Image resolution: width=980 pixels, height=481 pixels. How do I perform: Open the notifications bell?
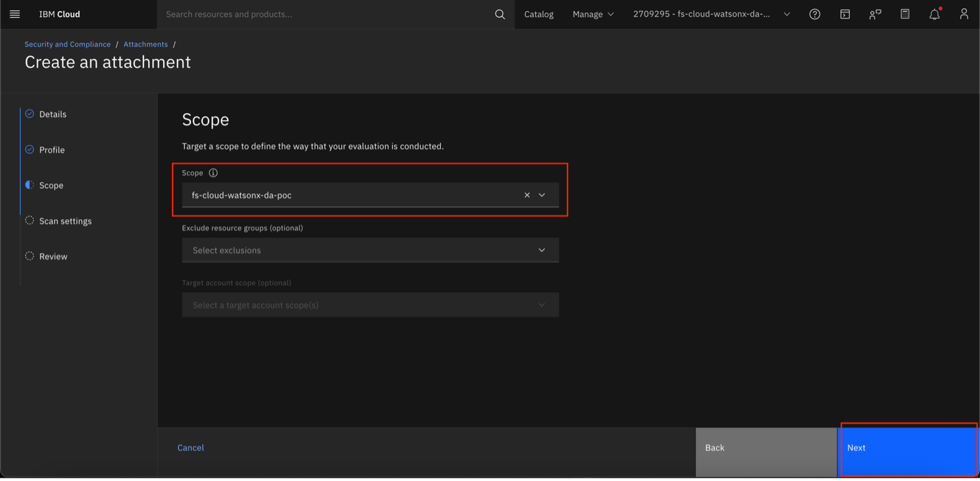[934, 14]
